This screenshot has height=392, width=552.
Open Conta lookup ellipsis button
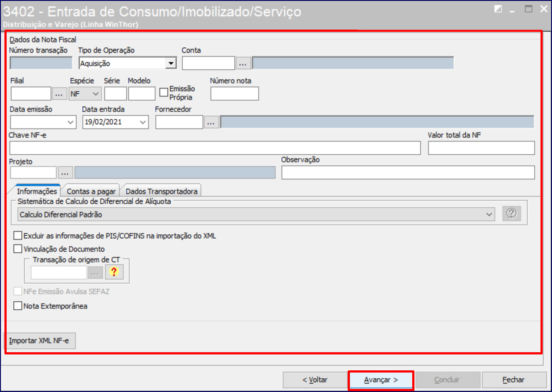(x=242, y=64)
